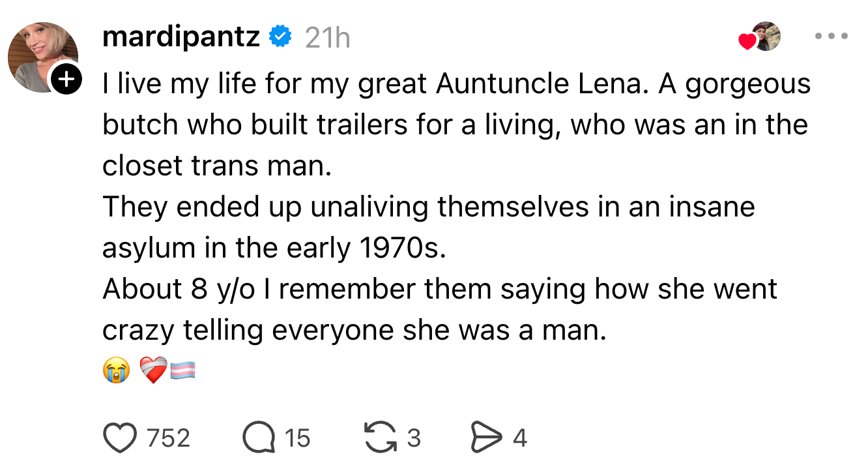Repost using the circular arrows icon
868x476 pixels.
coord(381,438)
